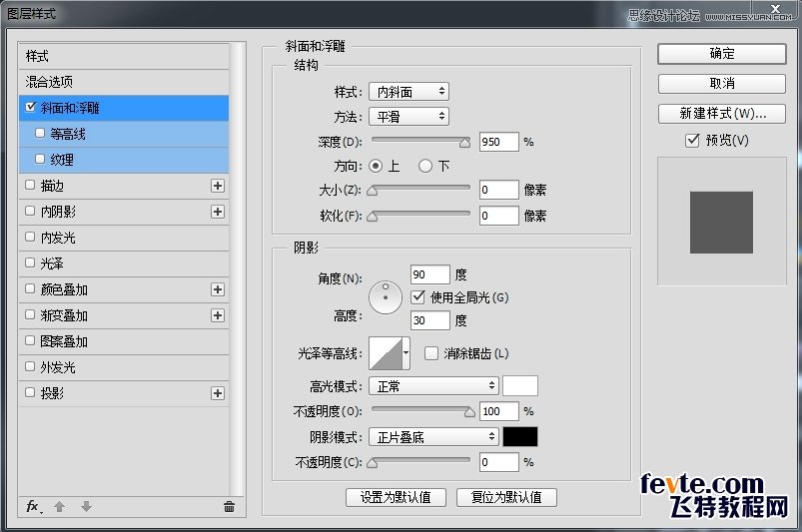This screenshot has width=802, height=532.
Task: Select 混合选项 in left list
Action: (x=124, y=82)
